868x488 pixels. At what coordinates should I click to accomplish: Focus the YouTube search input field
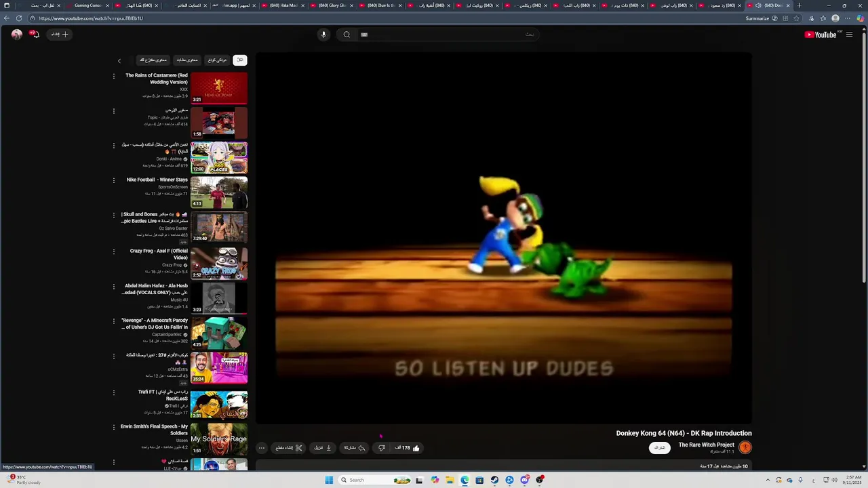[448, 35]
